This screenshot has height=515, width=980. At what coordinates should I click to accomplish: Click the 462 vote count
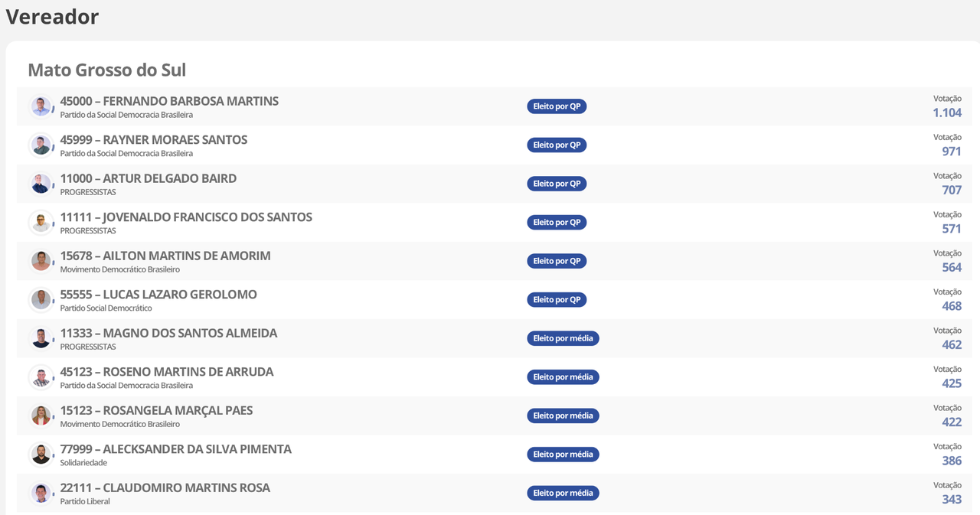click(952, 344)
